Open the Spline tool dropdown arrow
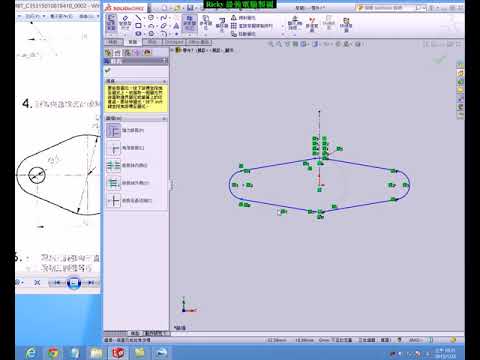This screenshot has height=360, width=480. pyautogui.click(x=169, y=18)
